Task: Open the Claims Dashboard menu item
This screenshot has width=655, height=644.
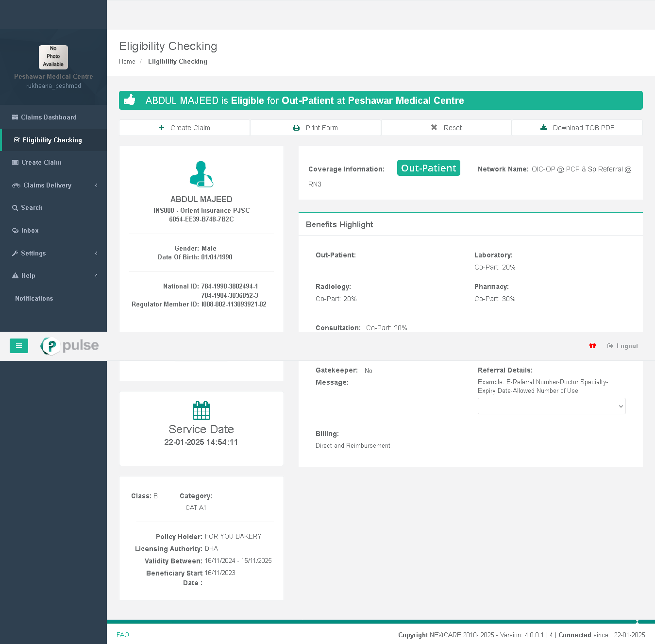Action: 49,117
